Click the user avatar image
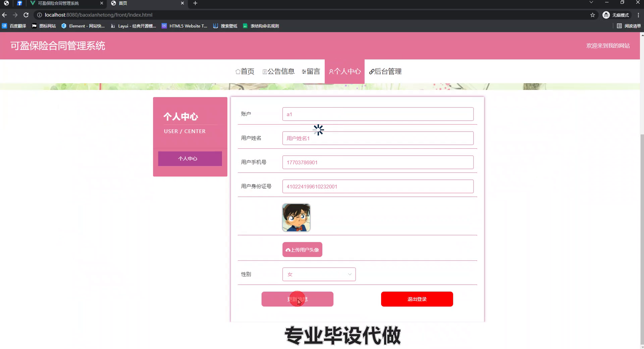 (x=296, y=217)
